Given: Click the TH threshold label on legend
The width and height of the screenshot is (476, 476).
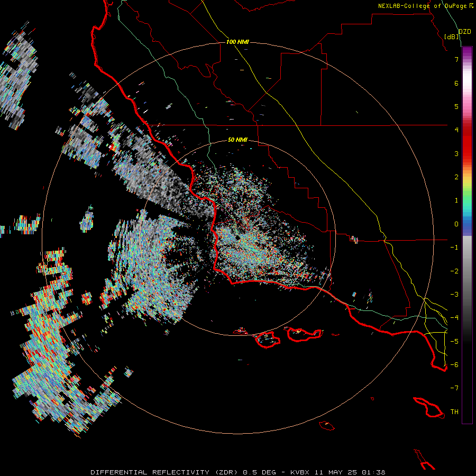Looking at the screenshot, I should [454, 412].
